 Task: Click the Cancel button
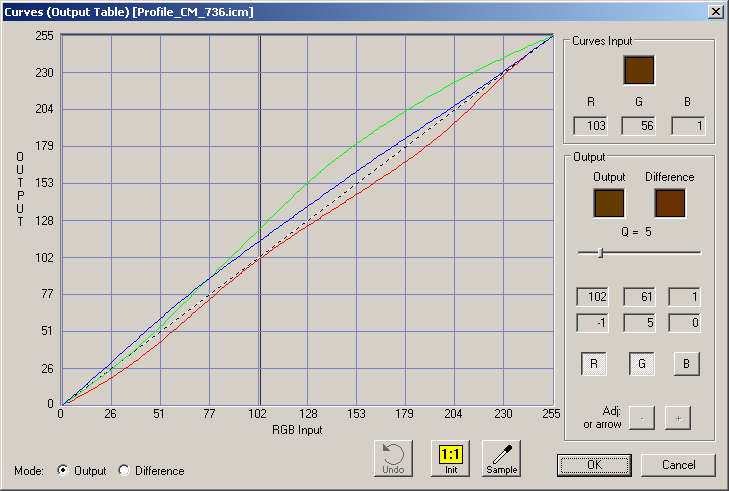click(x=678, y=465)
